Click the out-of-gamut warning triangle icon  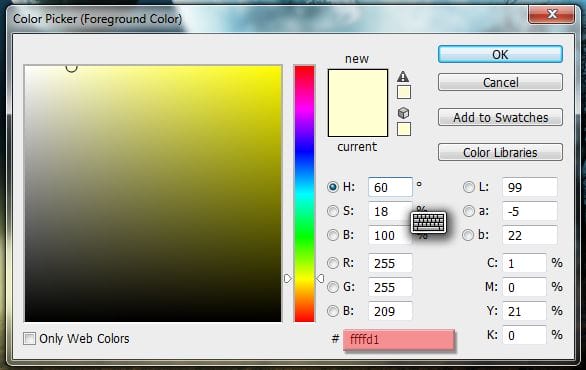point(403,77)
